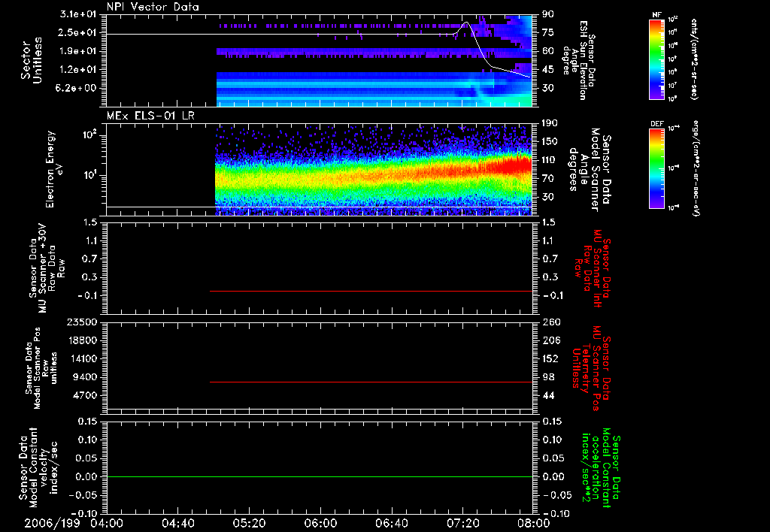The width and height of the screenshot is (770, 532).
Task: Click the 06:00 time axis label
Action: point(320,523)
